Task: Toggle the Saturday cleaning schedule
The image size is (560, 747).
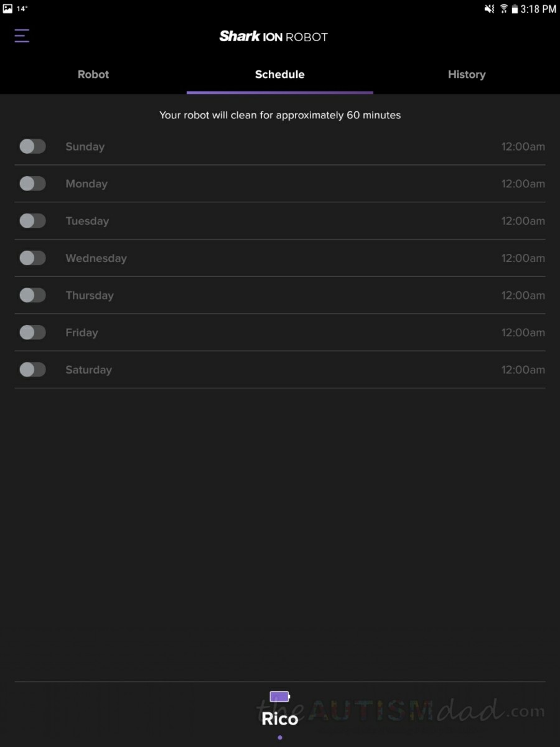Action: 32,370
